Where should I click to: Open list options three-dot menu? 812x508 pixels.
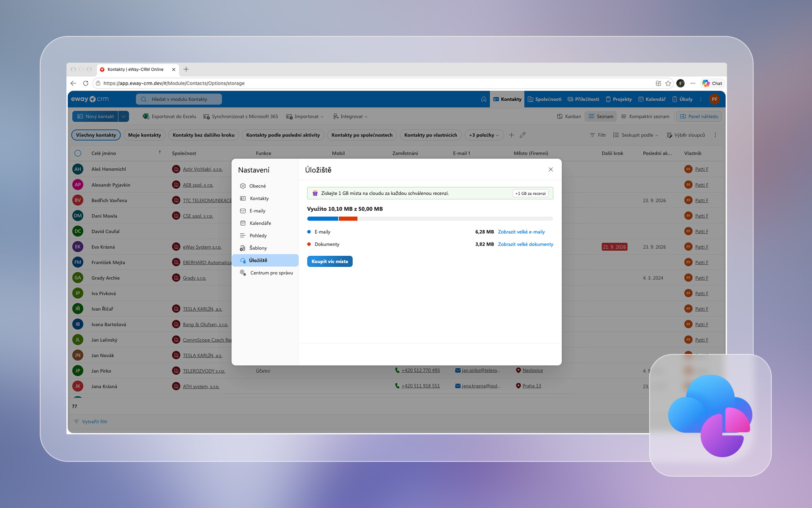coord(715,135)
